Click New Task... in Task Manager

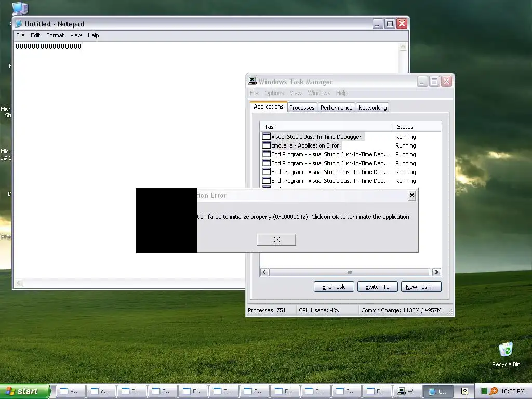point(421,287)
